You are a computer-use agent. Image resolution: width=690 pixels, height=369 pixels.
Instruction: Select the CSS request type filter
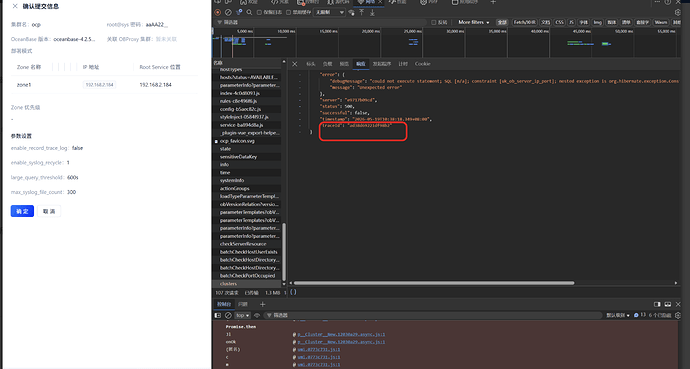click(559, 22)
